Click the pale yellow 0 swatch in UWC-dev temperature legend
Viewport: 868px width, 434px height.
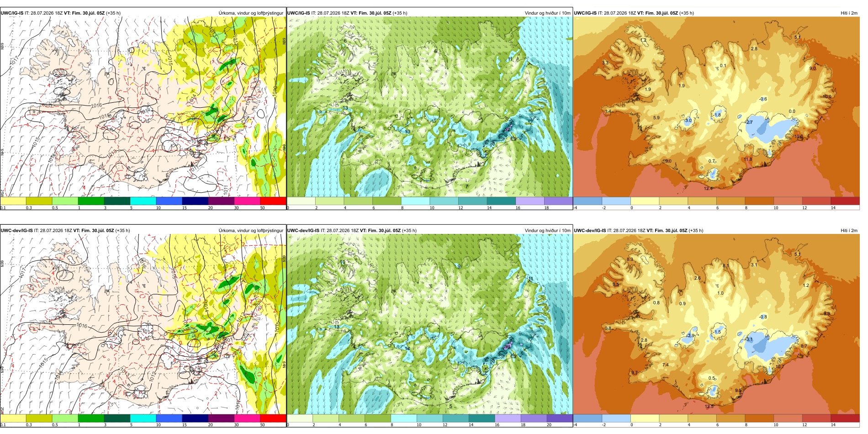pyautogui.click(x=645, y=418)
